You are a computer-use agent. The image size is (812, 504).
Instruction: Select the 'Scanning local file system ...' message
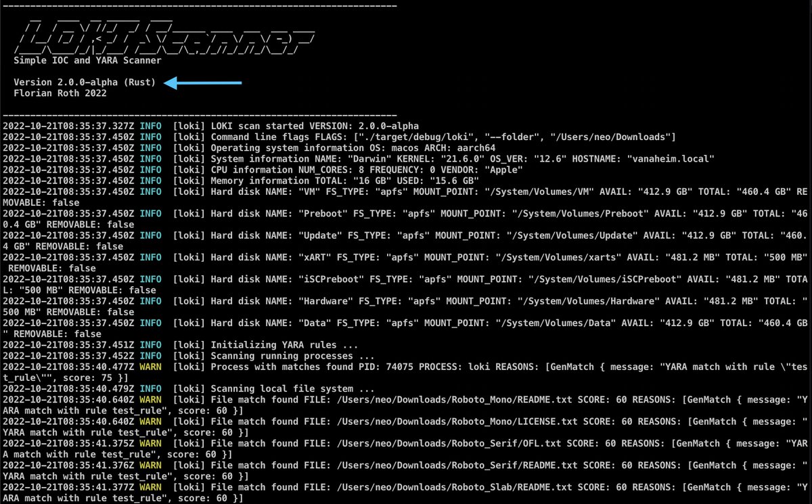pyautogui.click(x=293, y=389)
